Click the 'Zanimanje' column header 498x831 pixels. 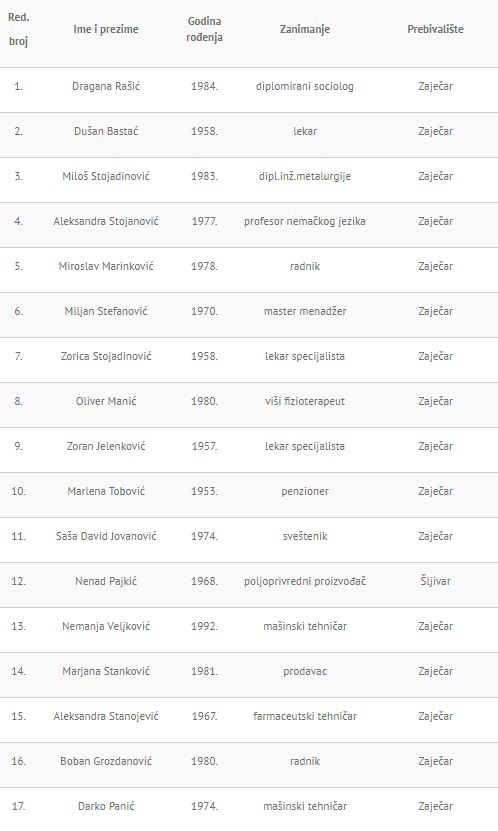(305, 29)
